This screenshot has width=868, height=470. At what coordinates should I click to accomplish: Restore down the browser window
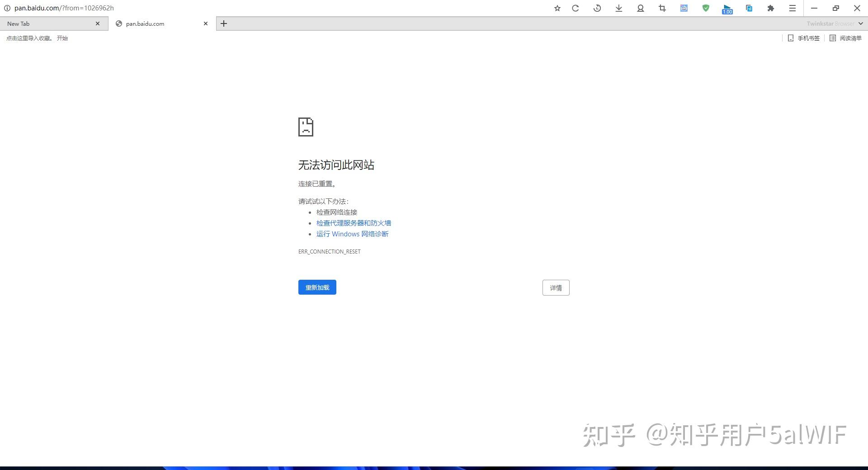[836, 8]
